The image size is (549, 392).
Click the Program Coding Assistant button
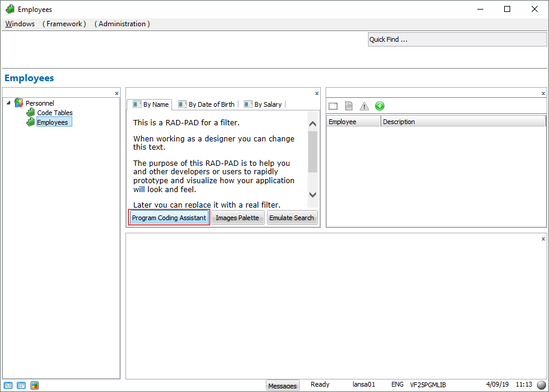[169, 218]
